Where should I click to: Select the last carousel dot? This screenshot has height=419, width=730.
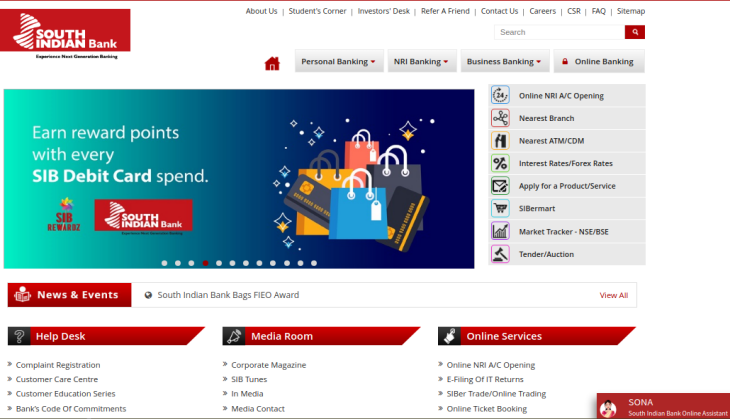coord(314,263)
